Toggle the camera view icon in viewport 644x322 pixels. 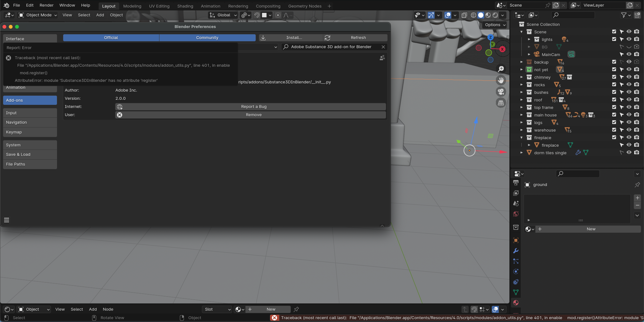pyautogui.click(x=501, y=92)
